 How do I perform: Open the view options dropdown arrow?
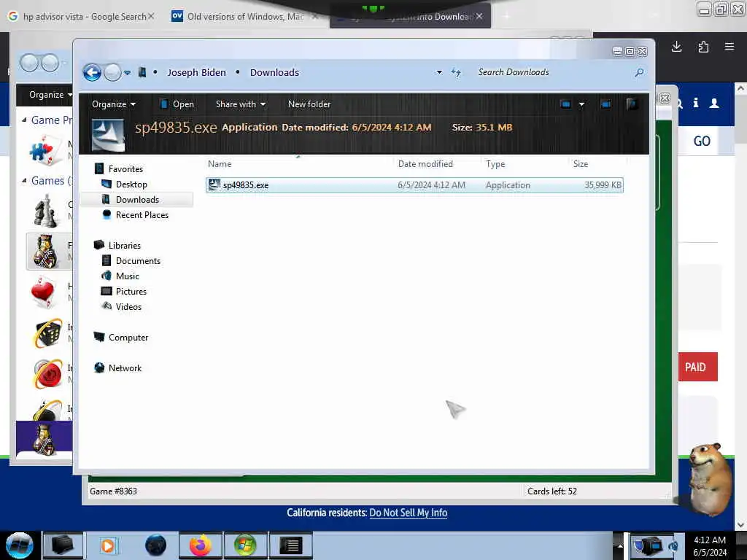(581, 104)
